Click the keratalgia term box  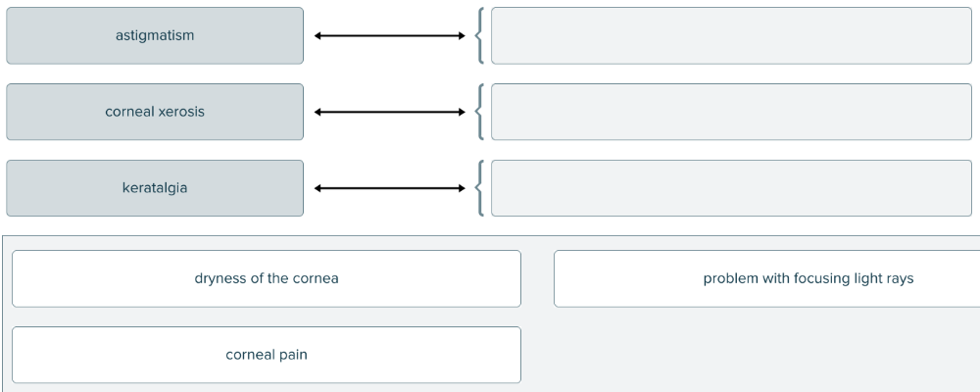(155, 188)
